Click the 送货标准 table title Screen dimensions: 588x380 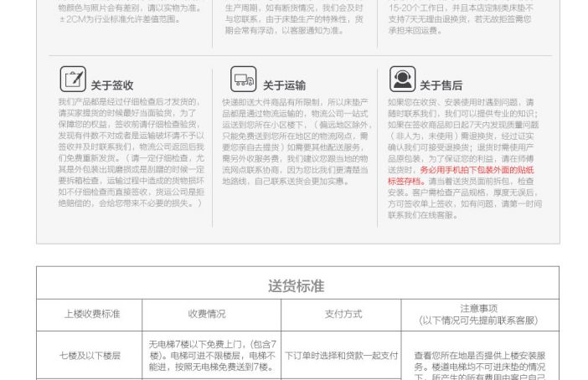[296, 286]
